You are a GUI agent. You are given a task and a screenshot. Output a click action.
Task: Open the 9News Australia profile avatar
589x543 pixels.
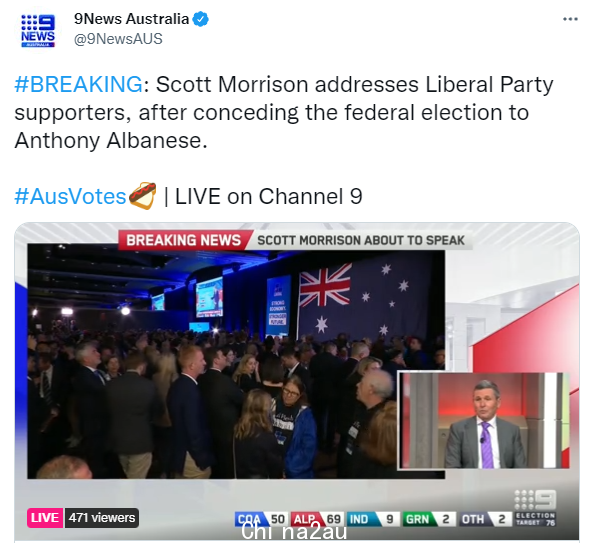[38, 31]
